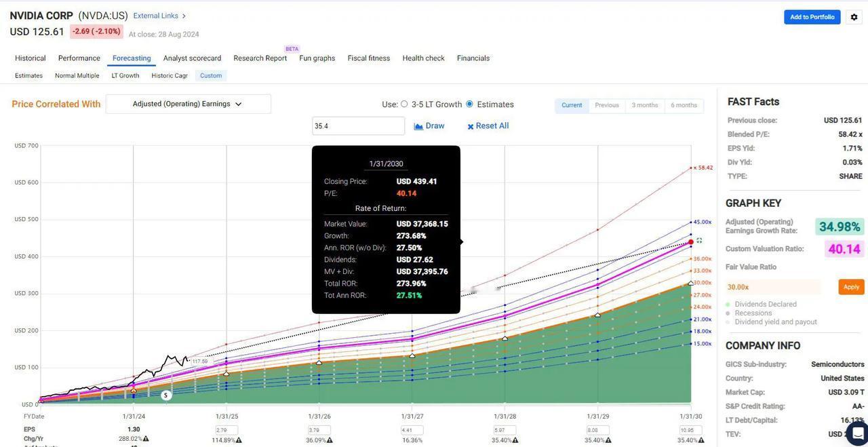Open the Fiscal fitness tab
Image resolution: width=868 pixels, height=447 pixels.
click(369, 58)
